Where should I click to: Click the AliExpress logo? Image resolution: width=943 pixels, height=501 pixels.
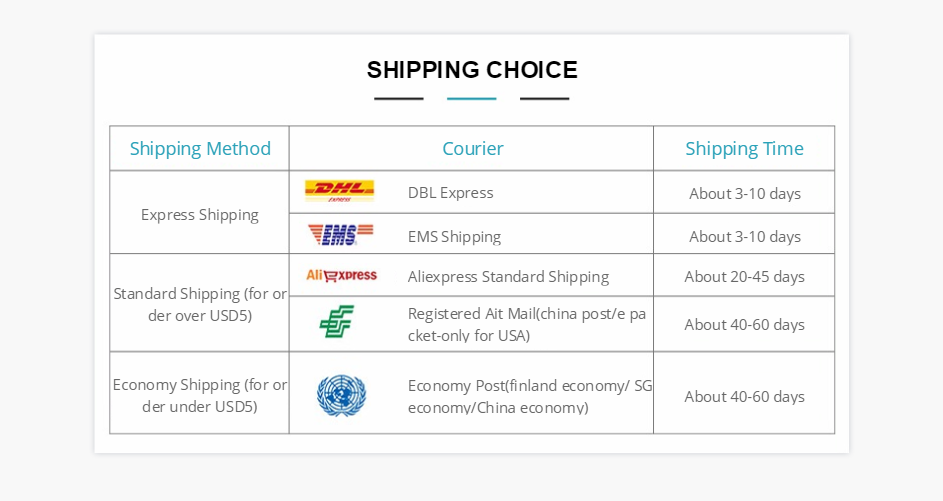point(341,275)
